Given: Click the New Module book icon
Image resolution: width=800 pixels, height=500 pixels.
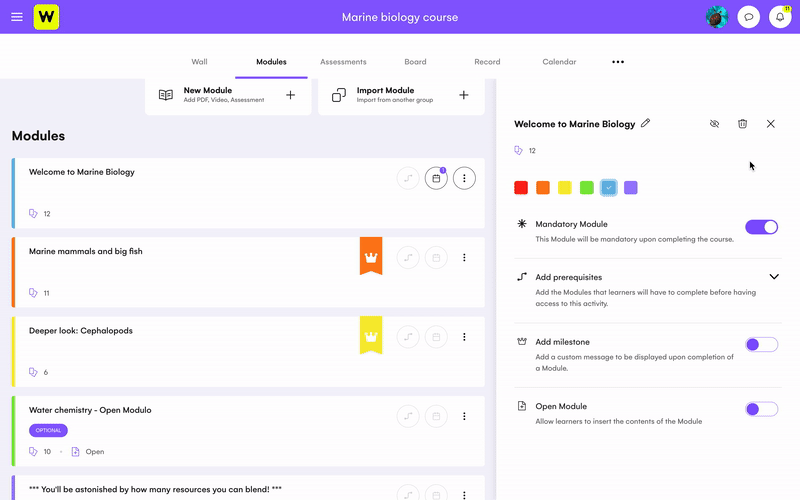Looking at the screenshot, I should point(166,95).
